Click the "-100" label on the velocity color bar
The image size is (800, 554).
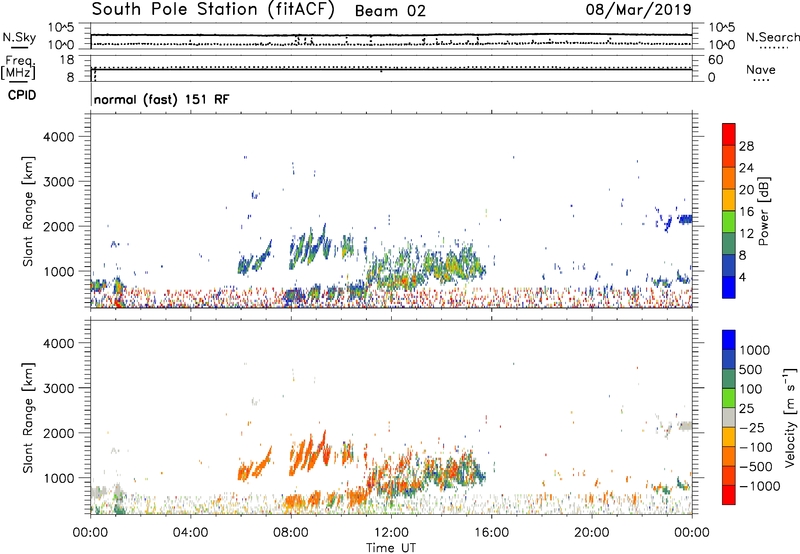coord(756,447)
